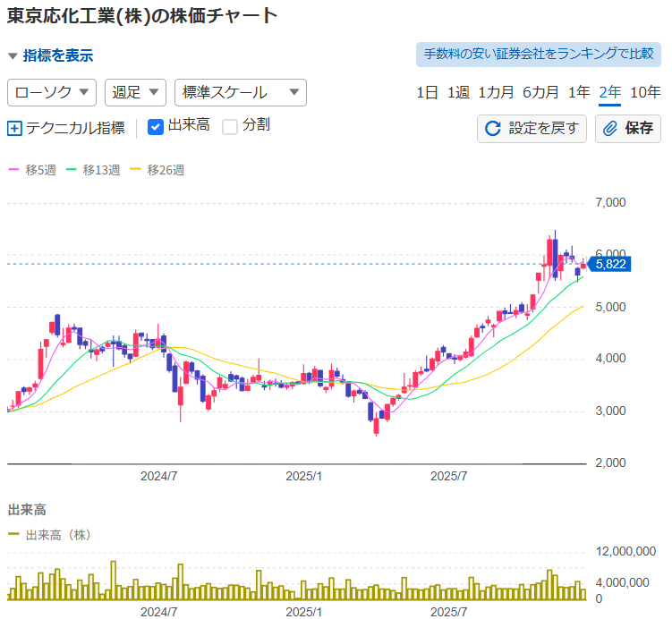Open the 手数料の安い証券会社 ranking link

(x=538, y=54)
